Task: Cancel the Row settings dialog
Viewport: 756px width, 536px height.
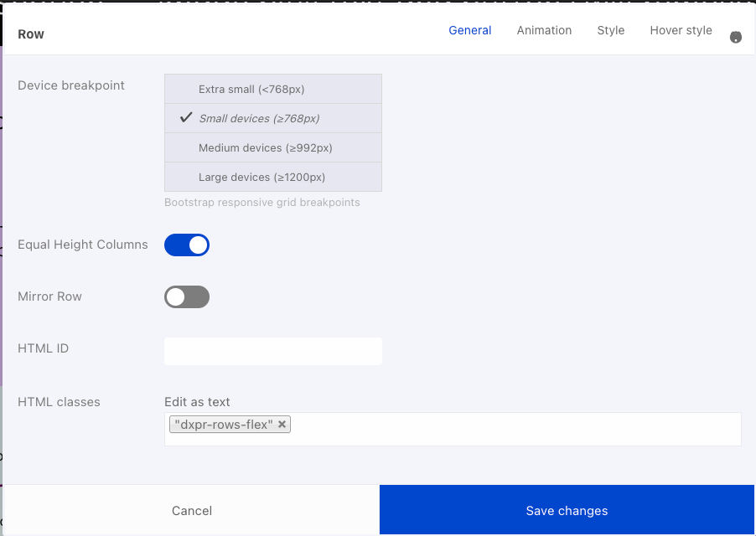Action: point(191,510)
